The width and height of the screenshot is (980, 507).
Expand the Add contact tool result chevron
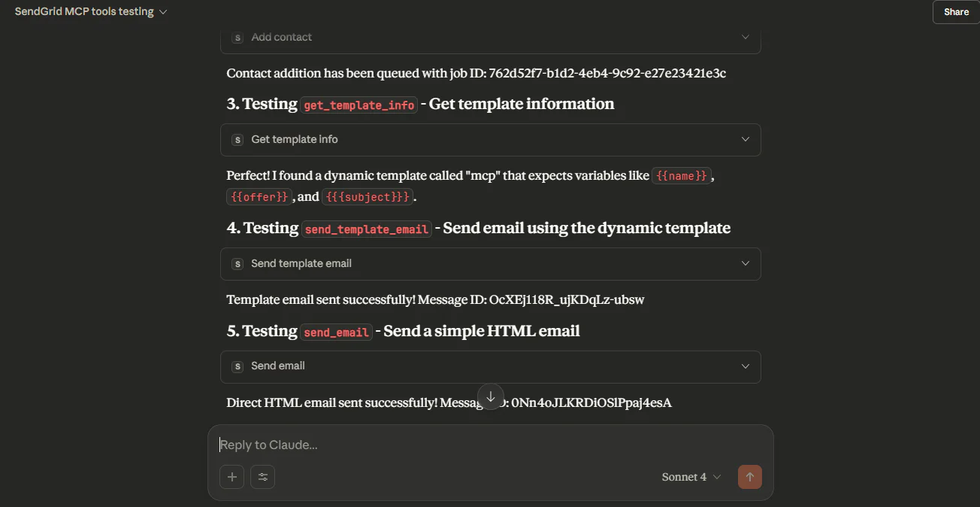(x=745, y=37)
